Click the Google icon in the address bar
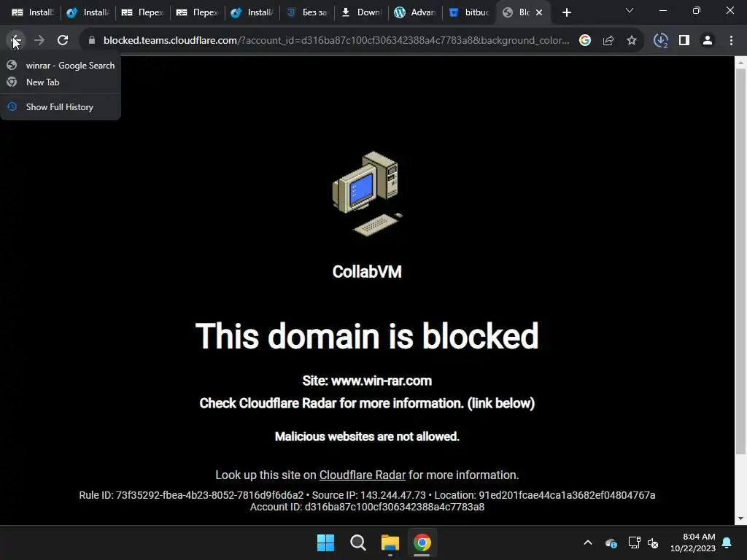The width and height of the screenshot is (747, 560). tap(585, 41)
